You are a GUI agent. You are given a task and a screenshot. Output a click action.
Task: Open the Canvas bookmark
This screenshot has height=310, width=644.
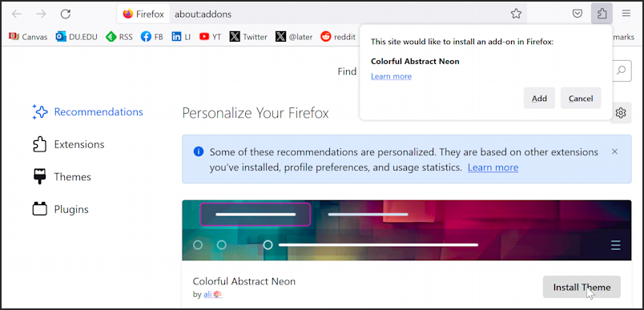(28, 37)
